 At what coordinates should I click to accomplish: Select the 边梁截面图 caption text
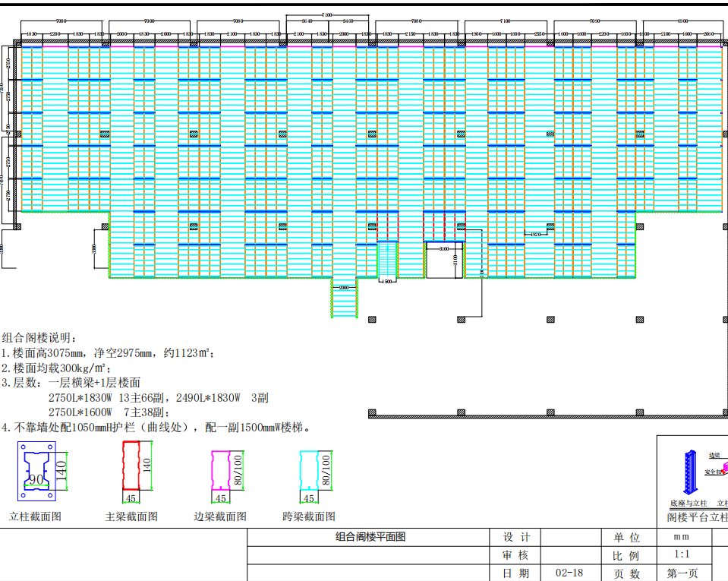(x=220, y=516)
